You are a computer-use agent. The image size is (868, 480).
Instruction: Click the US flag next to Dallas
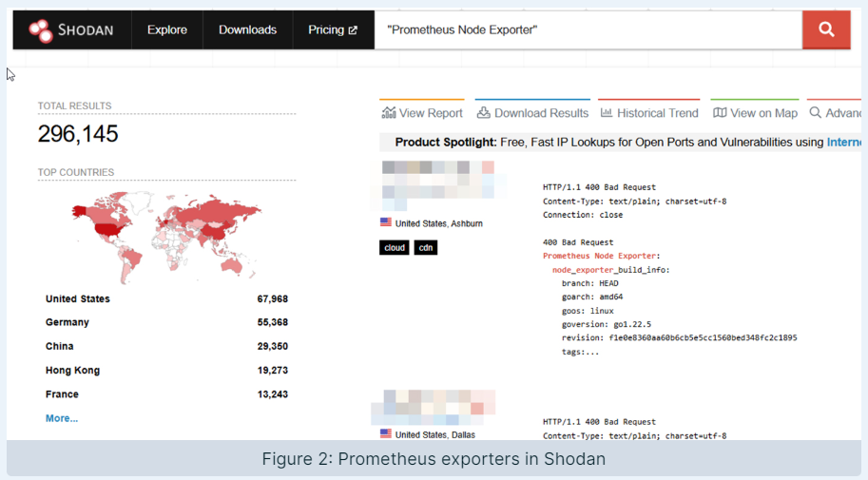coord(386,434)
